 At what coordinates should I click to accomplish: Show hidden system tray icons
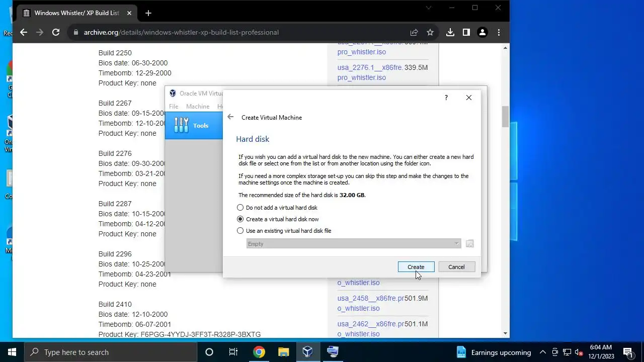click(543, 352)
